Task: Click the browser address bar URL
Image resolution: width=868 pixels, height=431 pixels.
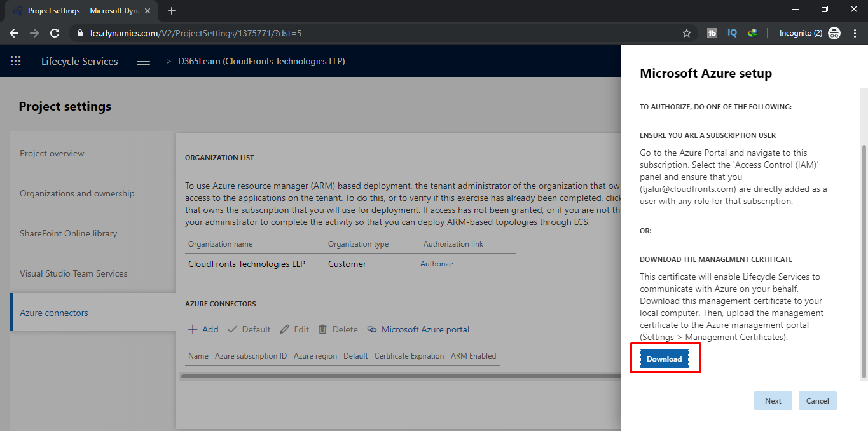Action: [196, 33]
